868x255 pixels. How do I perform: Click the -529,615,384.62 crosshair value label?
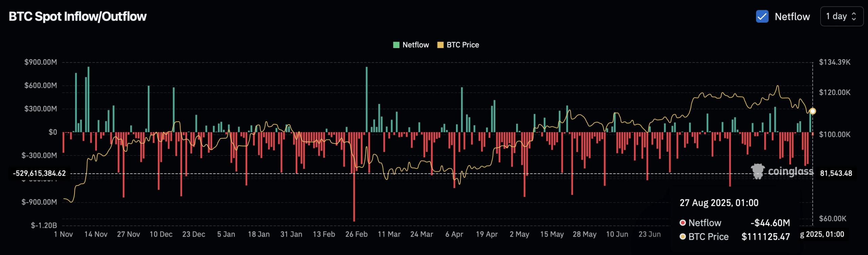point(39,173)
